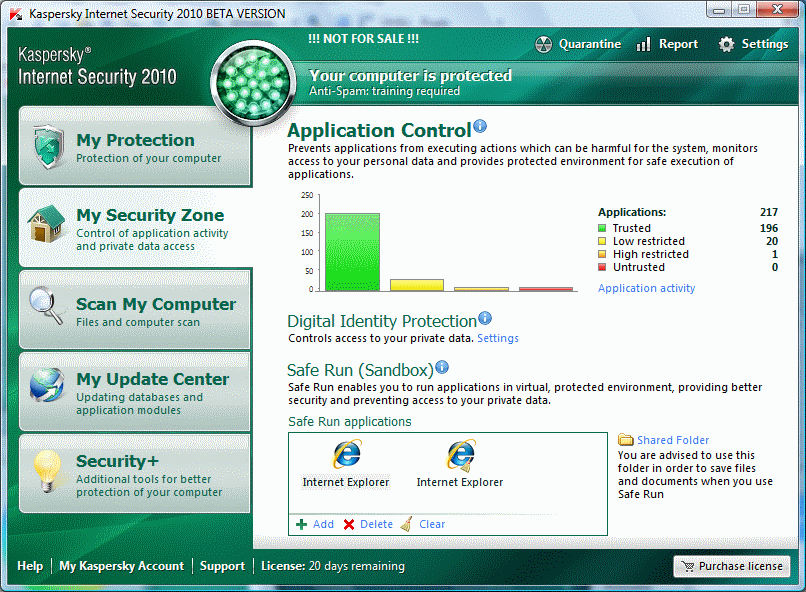Click the green Trusted bar in chart

pos(353,252)
